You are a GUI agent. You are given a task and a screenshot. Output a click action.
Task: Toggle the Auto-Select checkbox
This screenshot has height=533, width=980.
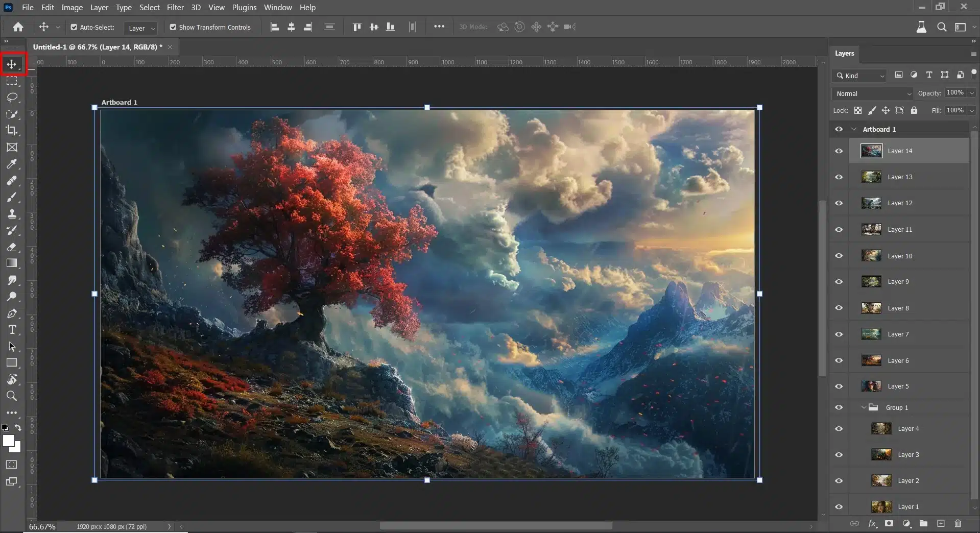click(x=74, y=27)
